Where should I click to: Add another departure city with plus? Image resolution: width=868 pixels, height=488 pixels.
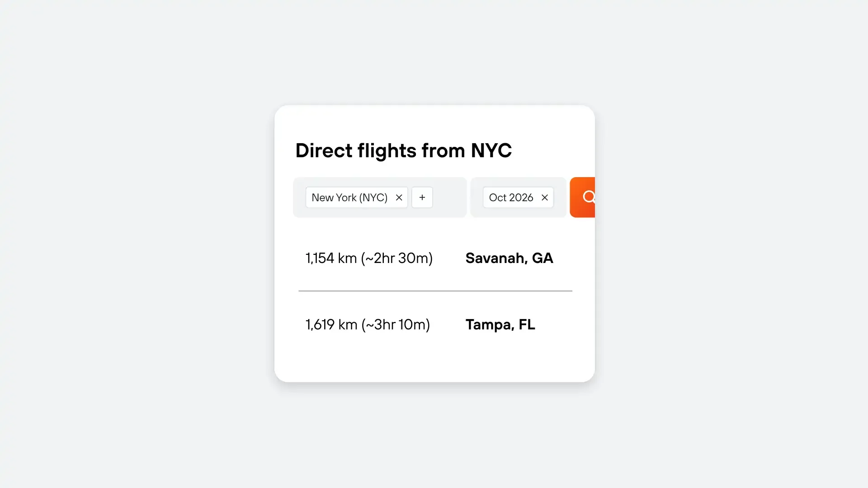(422, 197)
